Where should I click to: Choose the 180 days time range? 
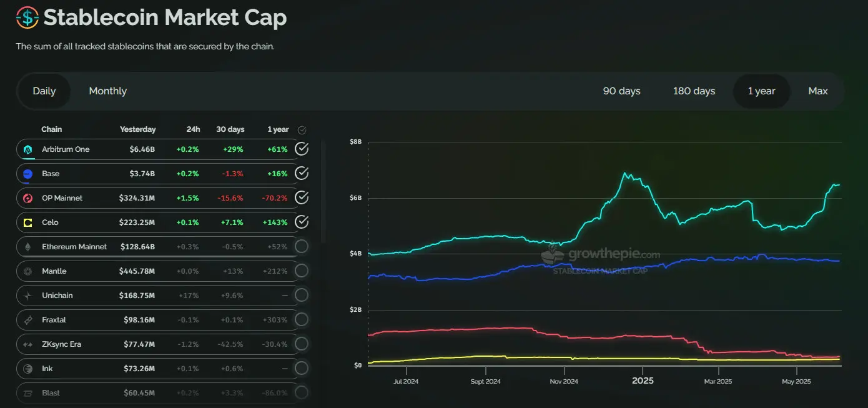pos(694,91)
